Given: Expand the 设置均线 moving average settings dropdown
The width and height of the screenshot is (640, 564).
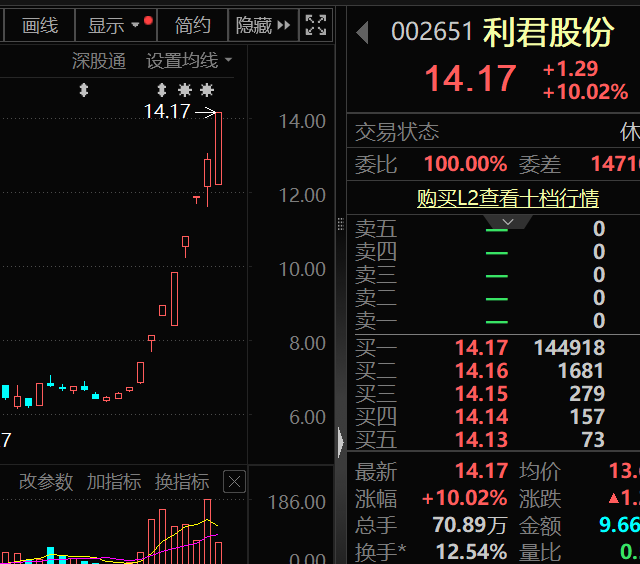Looking at the screenshot, I should pyautogui.click(x=189, y=61).
